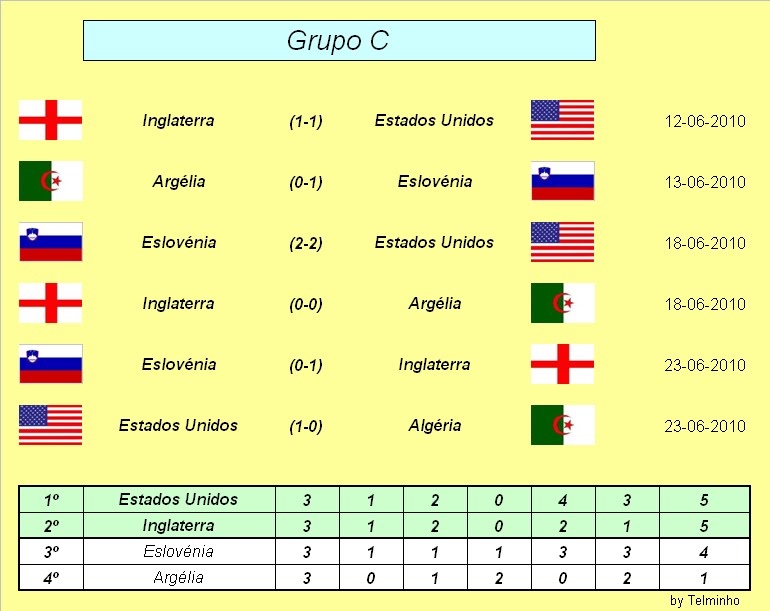The width and height of the screenshot is (770, 611).
Task: Select Argélia in the fourth standings row
Action: (x=179, y=577)
